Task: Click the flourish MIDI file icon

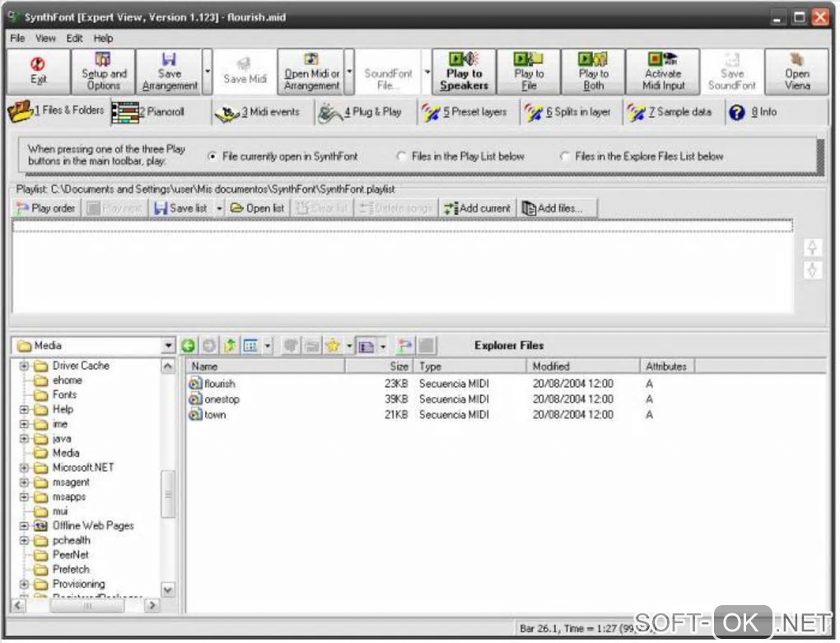Action: [x=195, y=384]
